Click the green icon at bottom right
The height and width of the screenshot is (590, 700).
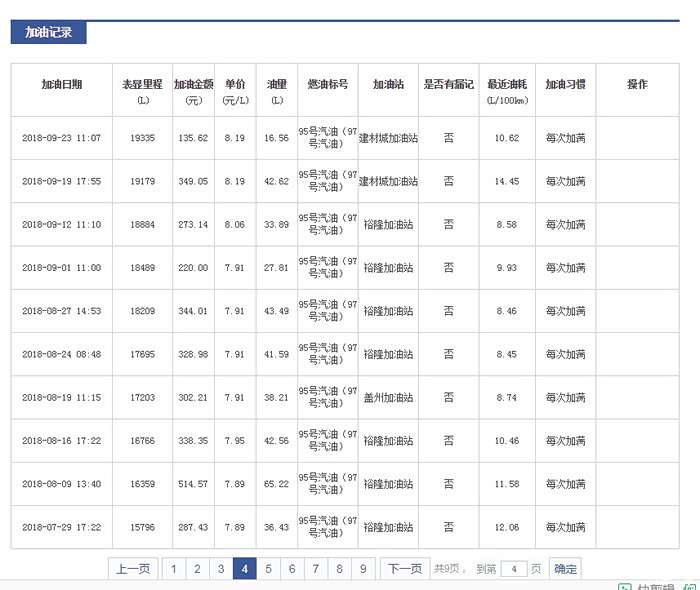(624, 586)
